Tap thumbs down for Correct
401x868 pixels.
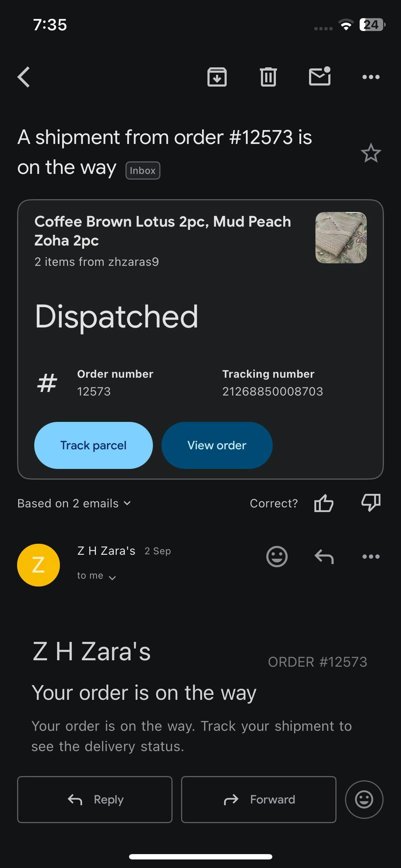tap(371, 503)
